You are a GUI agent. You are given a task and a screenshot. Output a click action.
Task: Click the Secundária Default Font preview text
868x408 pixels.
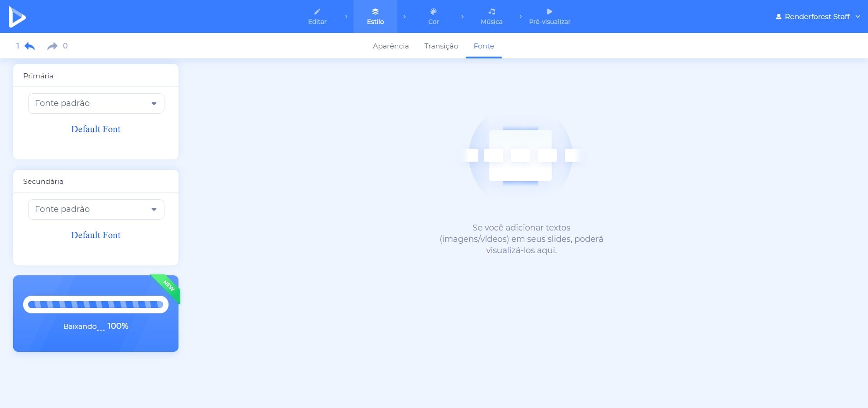[x=96, y=235]
